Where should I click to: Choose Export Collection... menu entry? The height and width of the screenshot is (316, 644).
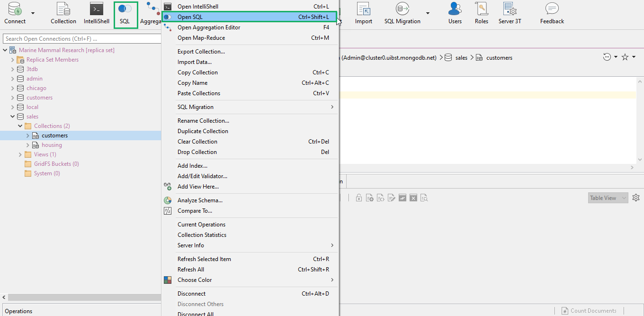click(x=201, y=52)
